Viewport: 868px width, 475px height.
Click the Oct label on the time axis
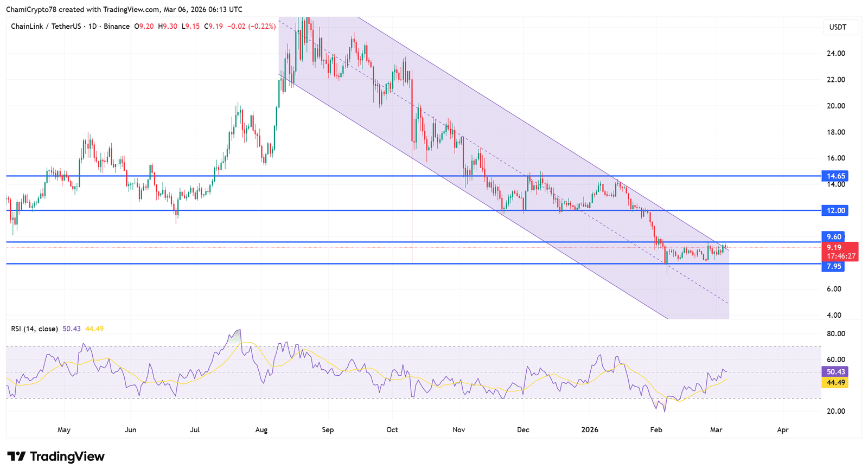[392, 429]
